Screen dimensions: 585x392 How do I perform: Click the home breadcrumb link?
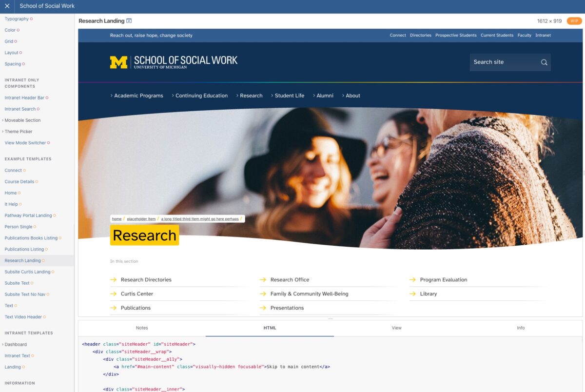tap(117, 219)
